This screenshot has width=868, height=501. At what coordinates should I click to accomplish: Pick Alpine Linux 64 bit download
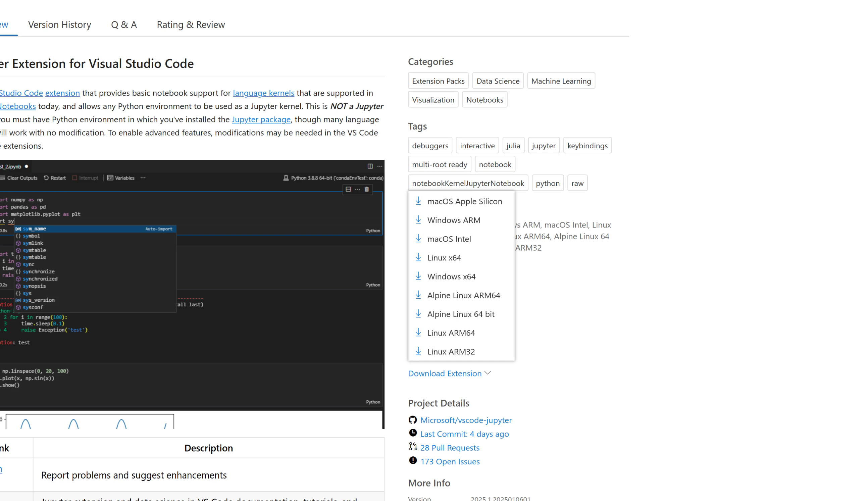[461, 314]
